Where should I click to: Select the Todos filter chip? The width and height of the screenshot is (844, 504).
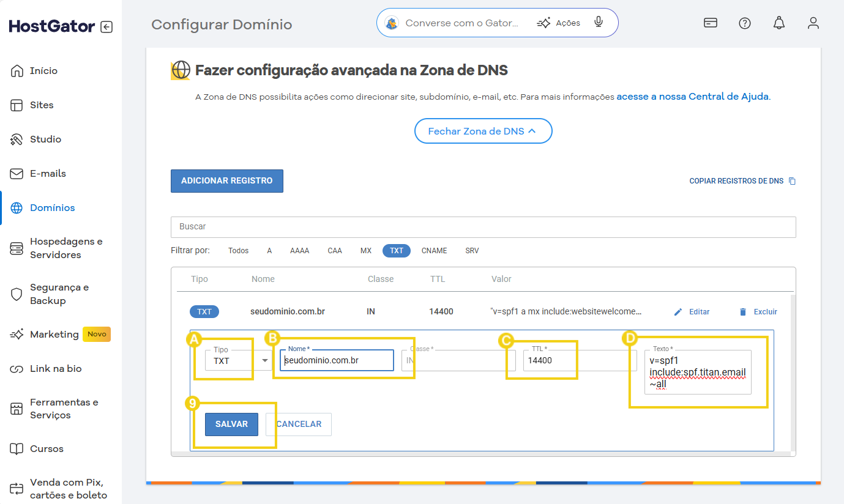tap(238, 251)
